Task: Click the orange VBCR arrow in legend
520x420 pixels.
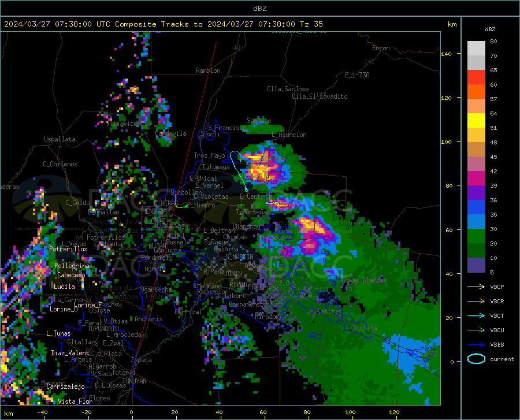Action: point(476,302)
